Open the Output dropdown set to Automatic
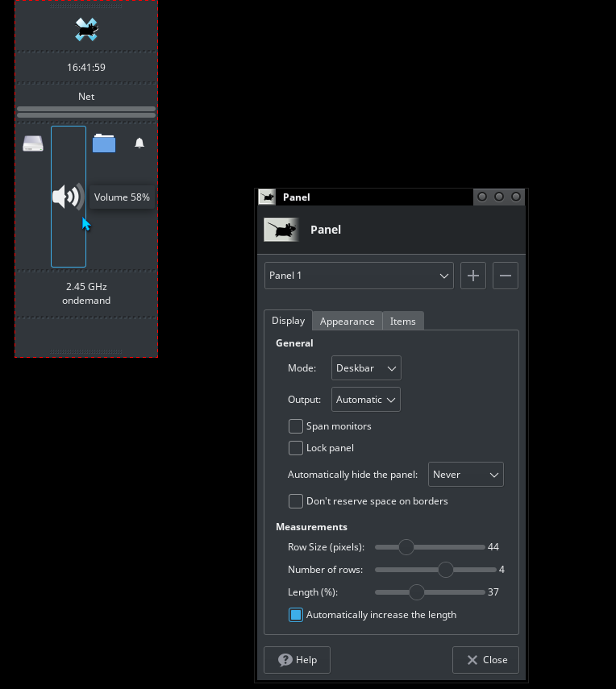 tap(366, 400)
